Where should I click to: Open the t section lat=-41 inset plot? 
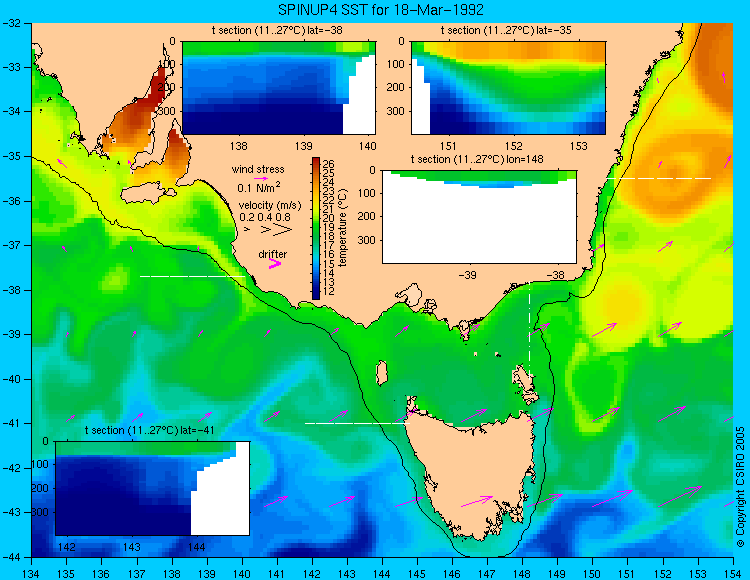pos(153,488)
